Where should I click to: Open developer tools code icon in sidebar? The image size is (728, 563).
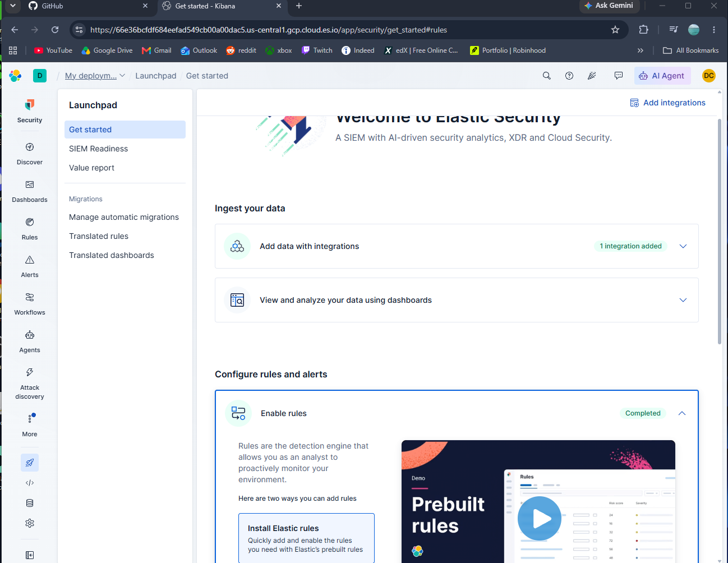coord(30,483)
